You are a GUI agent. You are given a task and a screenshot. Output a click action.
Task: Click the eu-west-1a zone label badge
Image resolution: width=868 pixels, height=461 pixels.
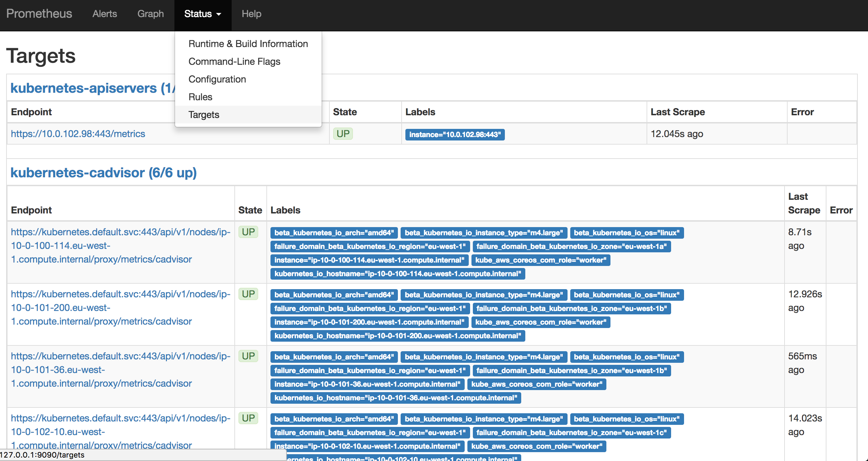[571, 247]
